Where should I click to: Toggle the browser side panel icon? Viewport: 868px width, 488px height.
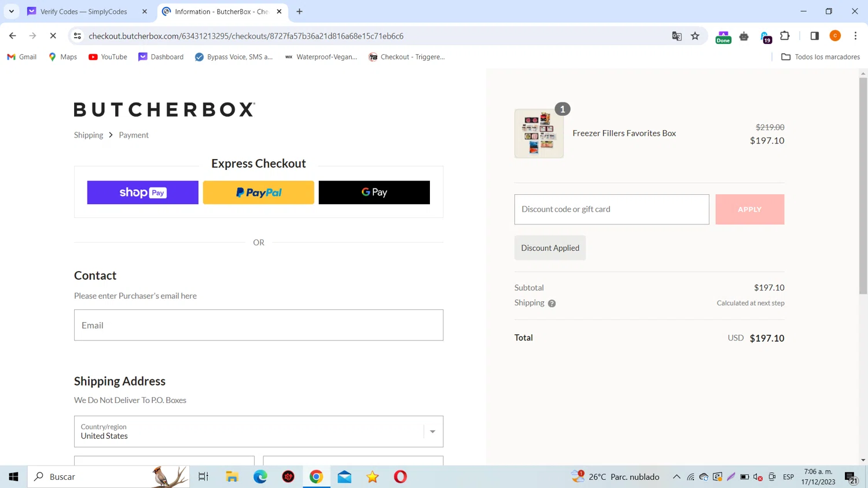[x=814, y=36]
